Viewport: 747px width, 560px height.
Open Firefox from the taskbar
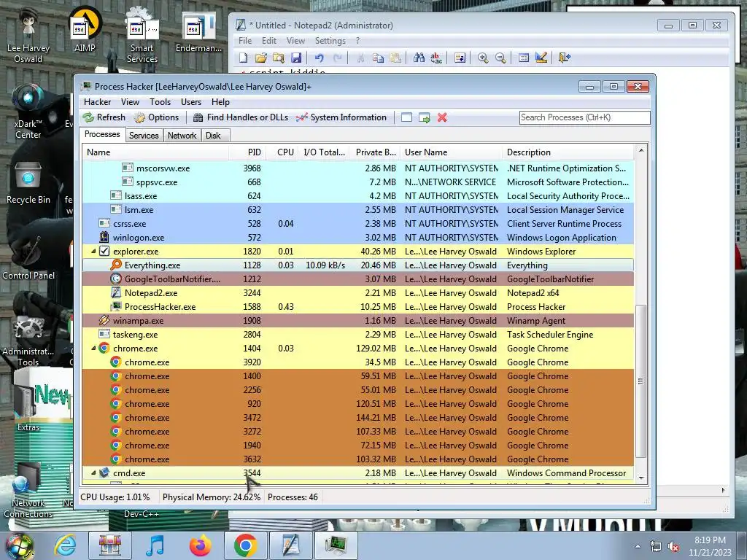200,545
